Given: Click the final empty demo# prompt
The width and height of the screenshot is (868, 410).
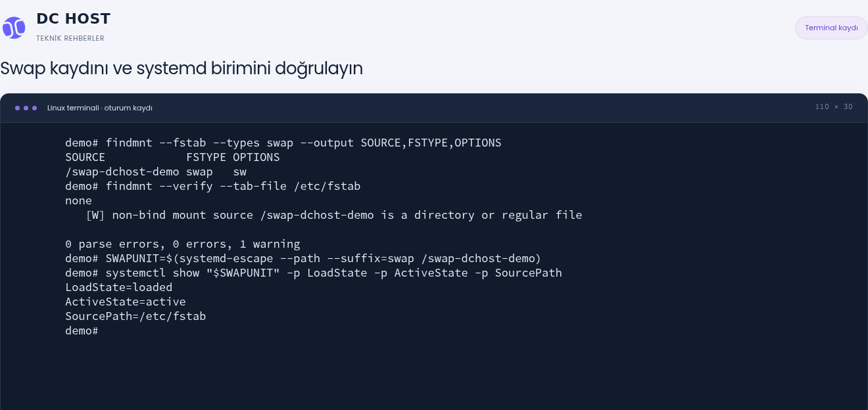Looking at the screenshot, I should pos(82,330).
